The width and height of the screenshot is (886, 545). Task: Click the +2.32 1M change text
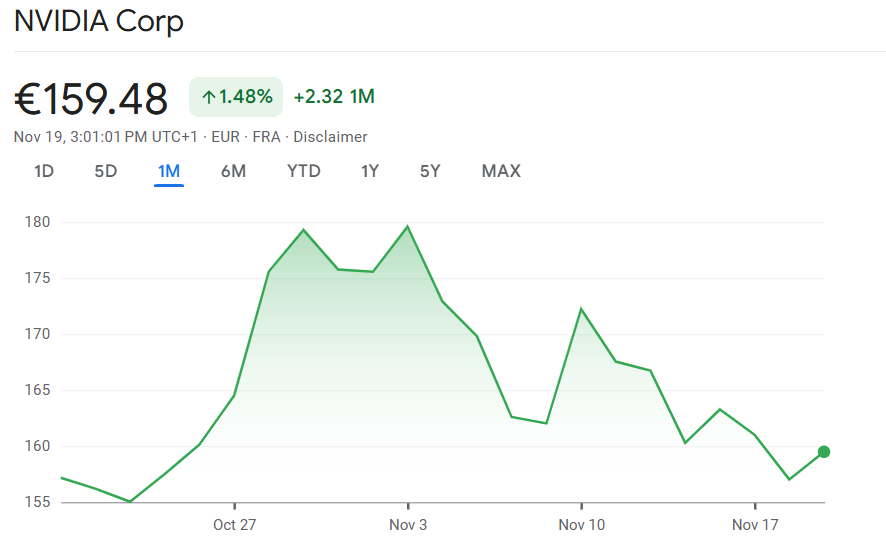coord(334,97)
